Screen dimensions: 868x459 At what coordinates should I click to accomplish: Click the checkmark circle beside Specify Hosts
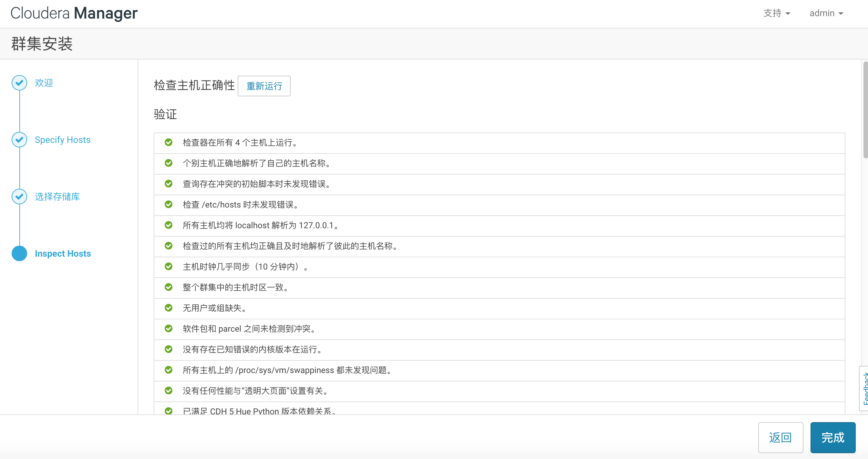pos(19,140)
